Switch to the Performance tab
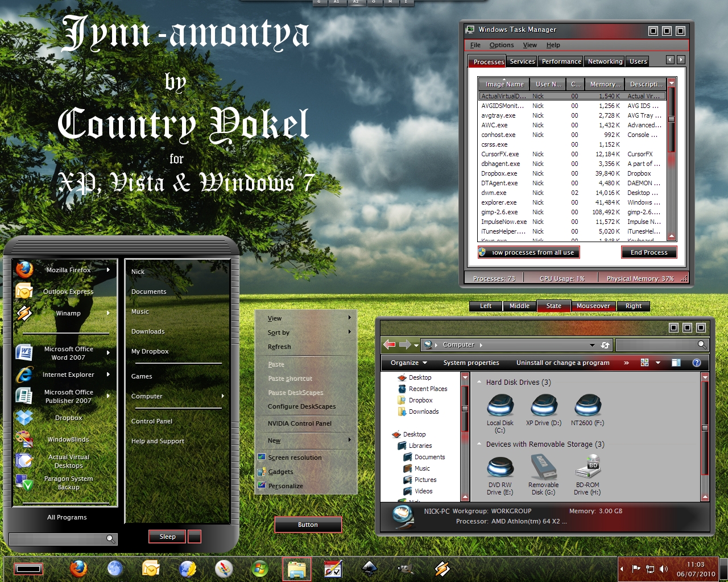The width and height of the screenshot is (728, 582). pos(561,61)
